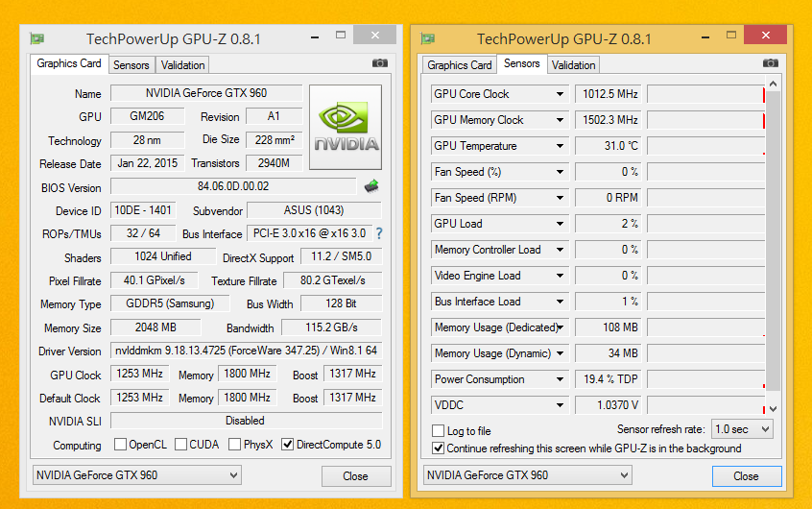Click the Power Consumption value 19.4 % TDP
Image resolution: width=812 pixels, height=509 pixels.
click(609, 379)
